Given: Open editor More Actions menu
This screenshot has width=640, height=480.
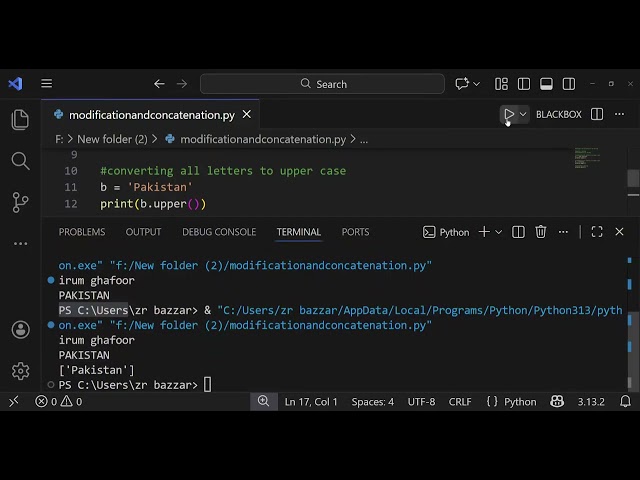Looking at the screenshot, I should tap(620, 114).
